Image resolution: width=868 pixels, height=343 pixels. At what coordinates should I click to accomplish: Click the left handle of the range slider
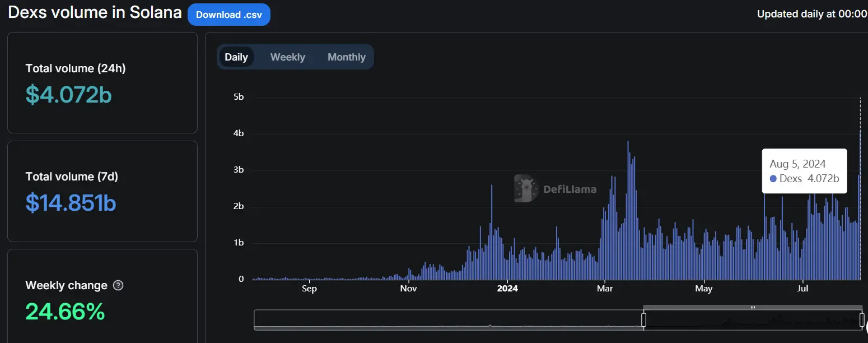(643, 320)
